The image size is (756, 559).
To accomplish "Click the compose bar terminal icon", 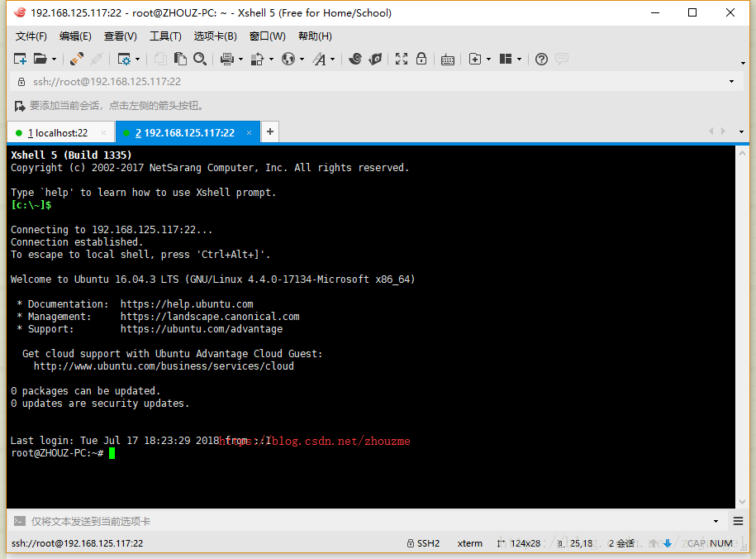I will click(19, 521).
